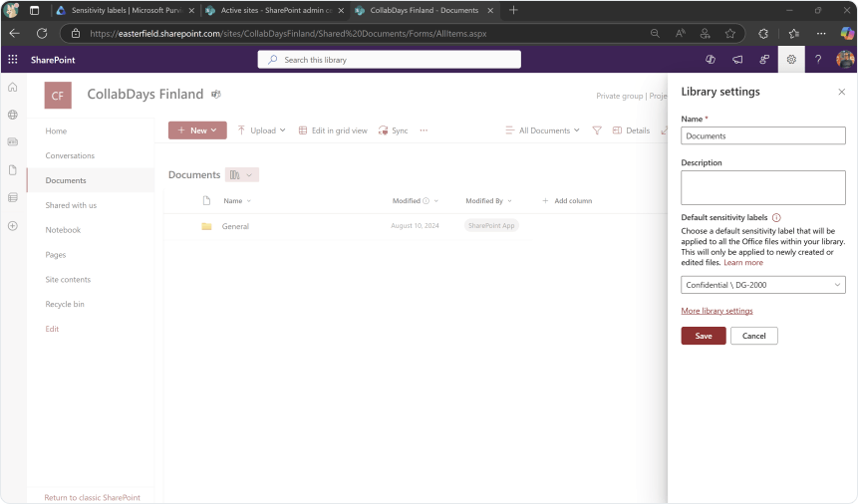Click the Description text area
This screenshot has width=858, height=504.
click(x=762, y=187)
